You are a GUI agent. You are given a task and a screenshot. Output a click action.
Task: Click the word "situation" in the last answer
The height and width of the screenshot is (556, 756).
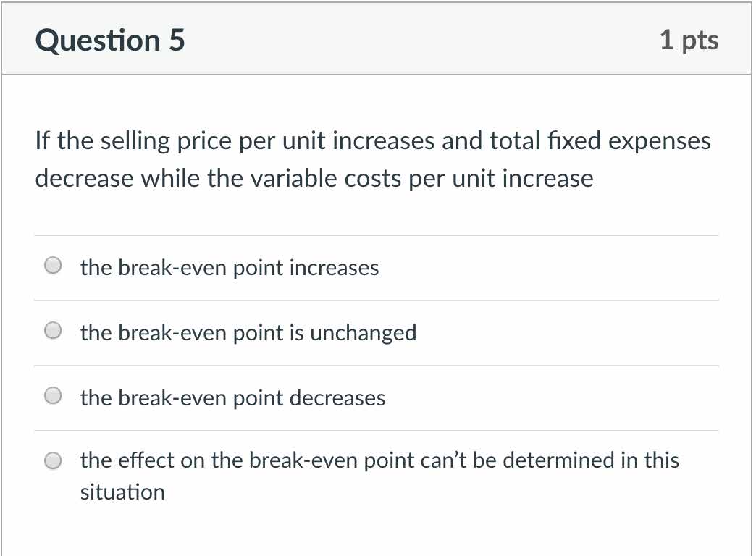[x=122, y=492]
